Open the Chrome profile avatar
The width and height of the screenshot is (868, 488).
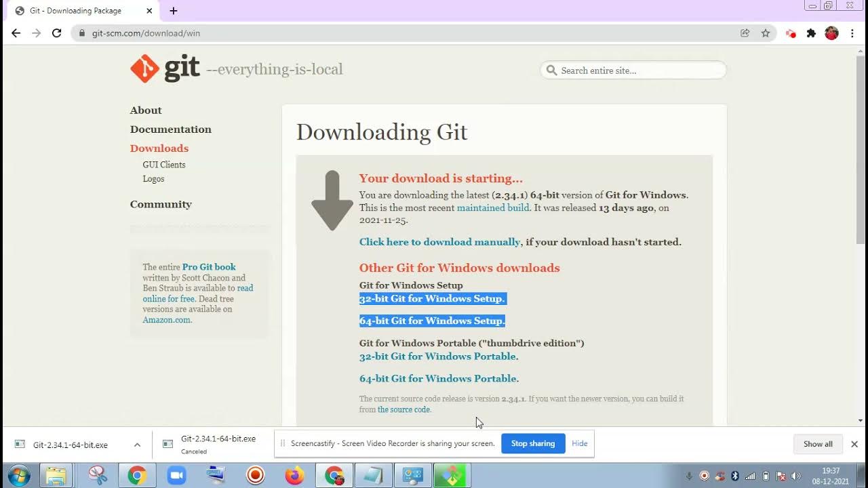(x=831, y=33)
